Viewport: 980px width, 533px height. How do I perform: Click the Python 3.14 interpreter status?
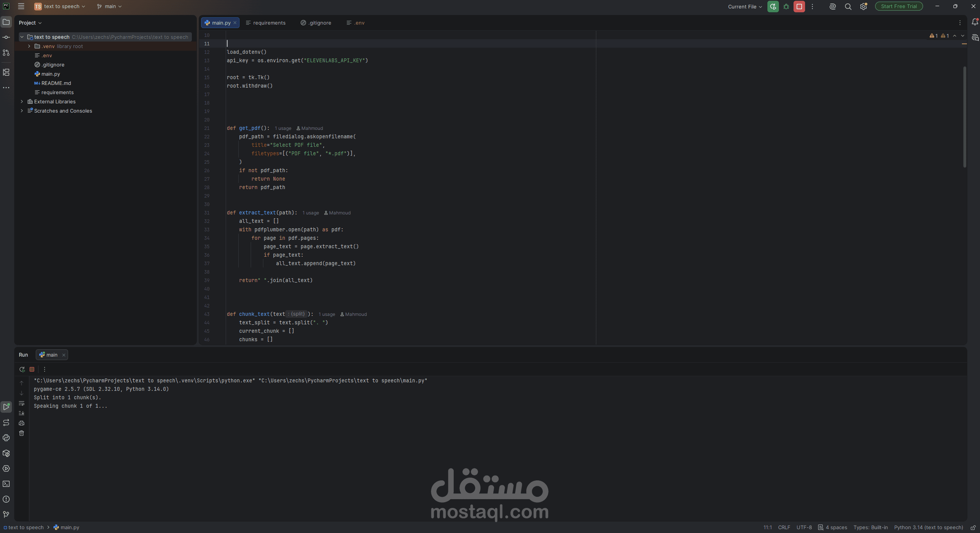click(928, 528)
